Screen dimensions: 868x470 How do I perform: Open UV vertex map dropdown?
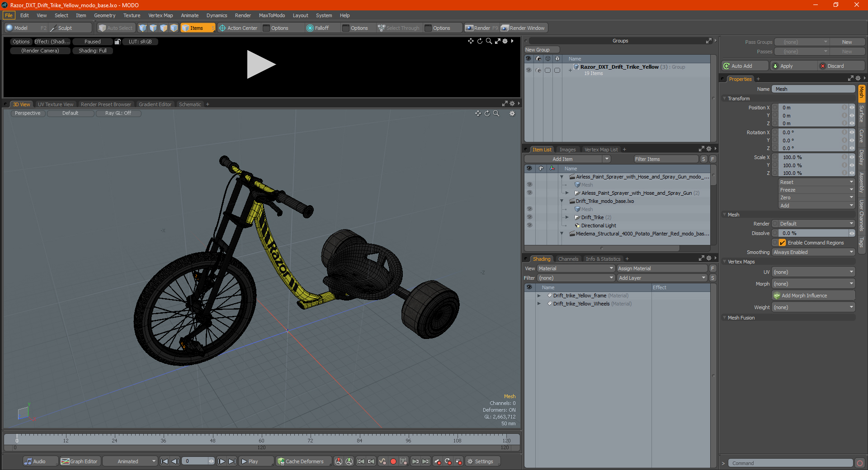point(813,272)
